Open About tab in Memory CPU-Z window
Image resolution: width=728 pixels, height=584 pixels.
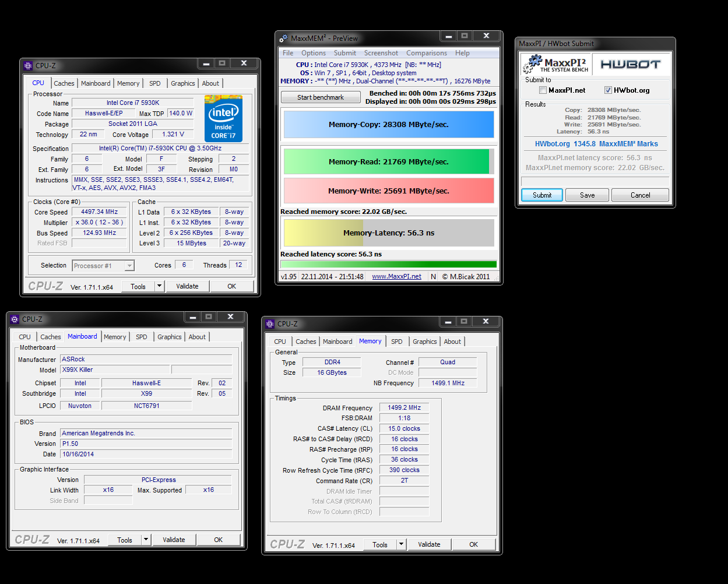[x=452, y=342]
